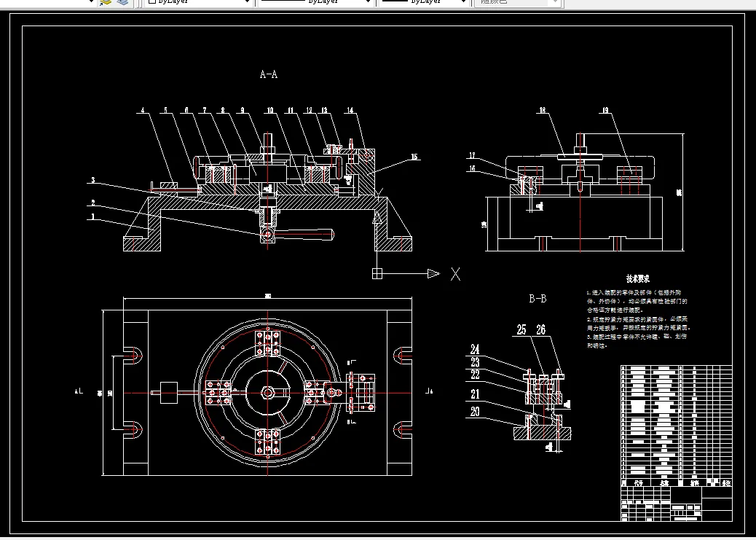
Task: Select the handle lever in A-A view
Action: (304, 235)
